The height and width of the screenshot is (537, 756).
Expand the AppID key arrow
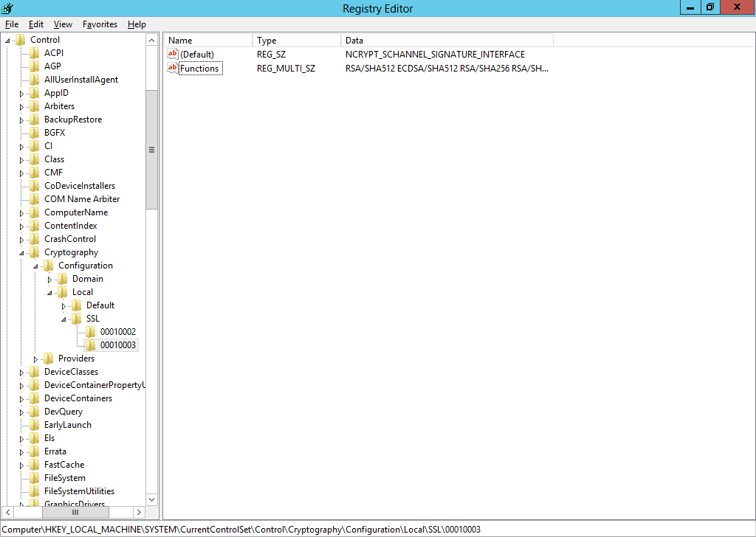click(21, 94)
